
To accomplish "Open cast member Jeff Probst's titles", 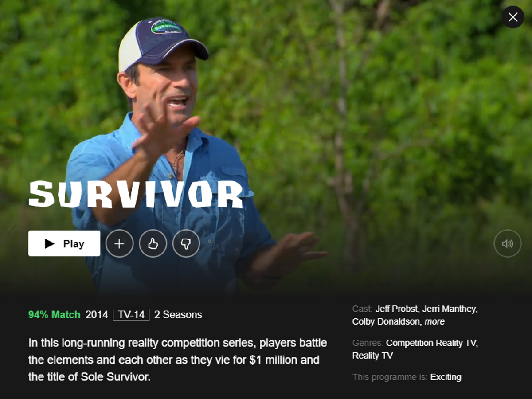I will pyautogui.click(x=397, y=309).
